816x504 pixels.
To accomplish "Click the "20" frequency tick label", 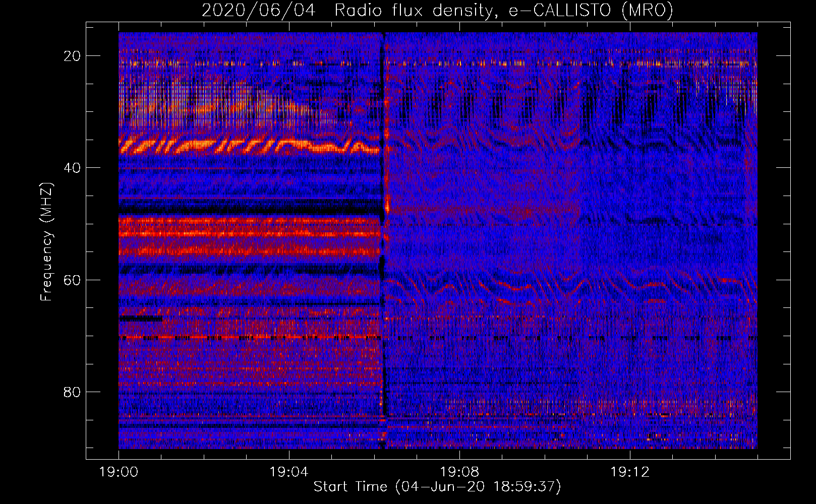I will [x=72, y=56].
